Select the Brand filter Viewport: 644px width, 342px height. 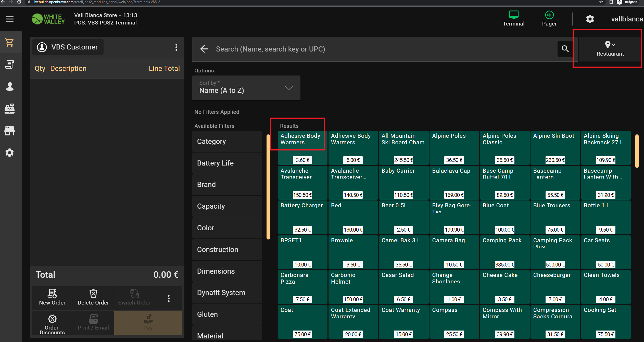[227, 184]
